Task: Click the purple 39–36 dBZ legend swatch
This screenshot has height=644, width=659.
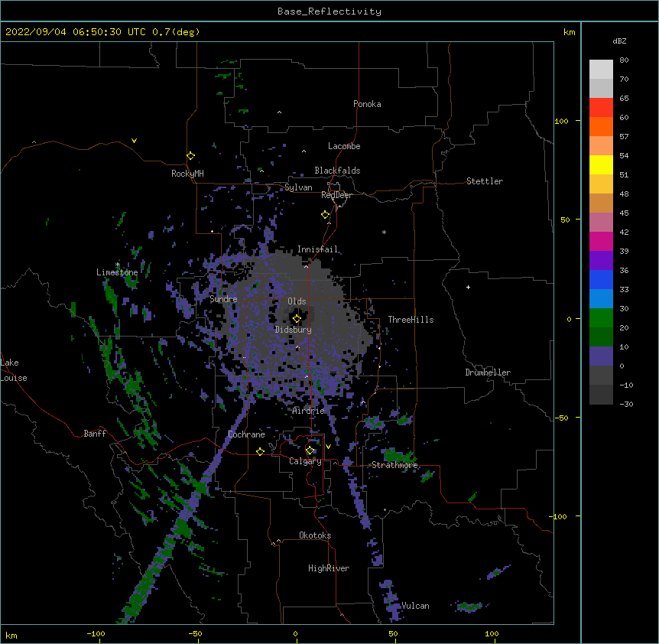Action: coord(601,261)
